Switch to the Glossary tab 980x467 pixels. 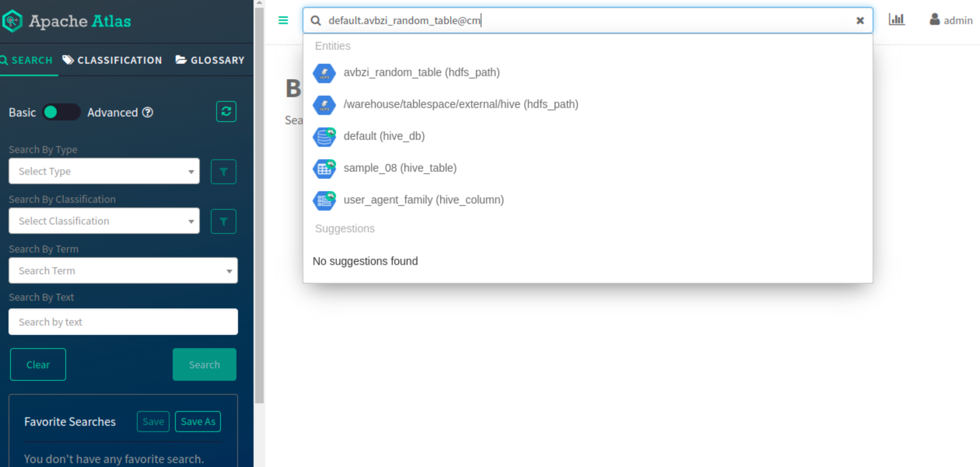[x=210, y=60]
